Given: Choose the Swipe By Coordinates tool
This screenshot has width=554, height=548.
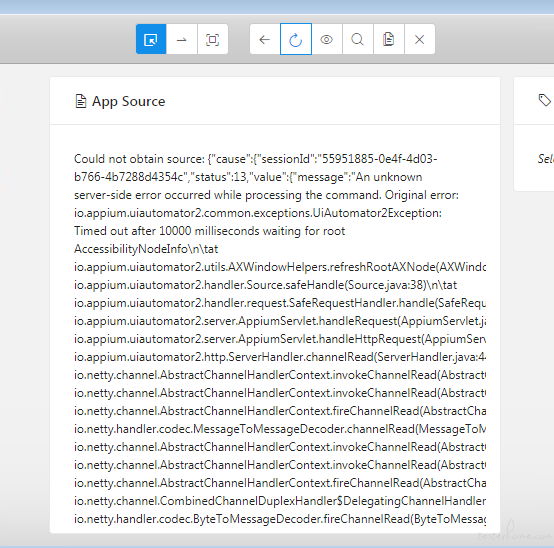Looking at the screenshot, I should [x=182, y=39].
